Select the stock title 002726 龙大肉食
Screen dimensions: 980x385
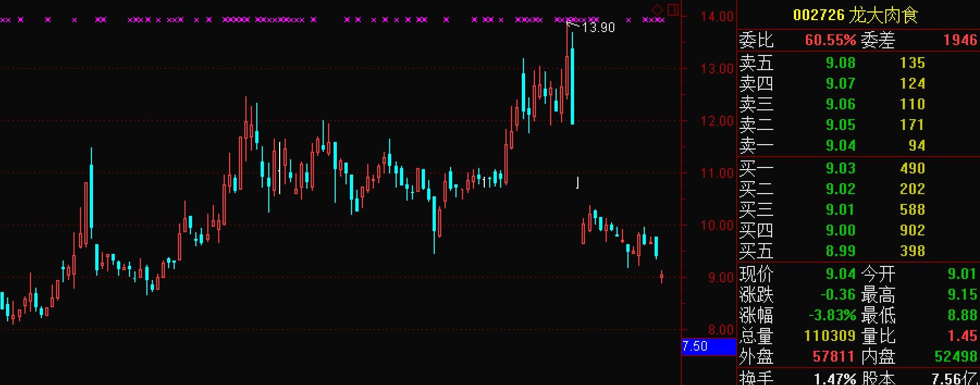(x=855, y=15)
